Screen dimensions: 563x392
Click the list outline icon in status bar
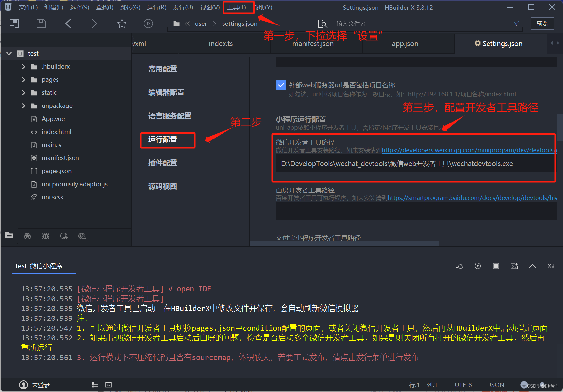click(x=95, y=385)
